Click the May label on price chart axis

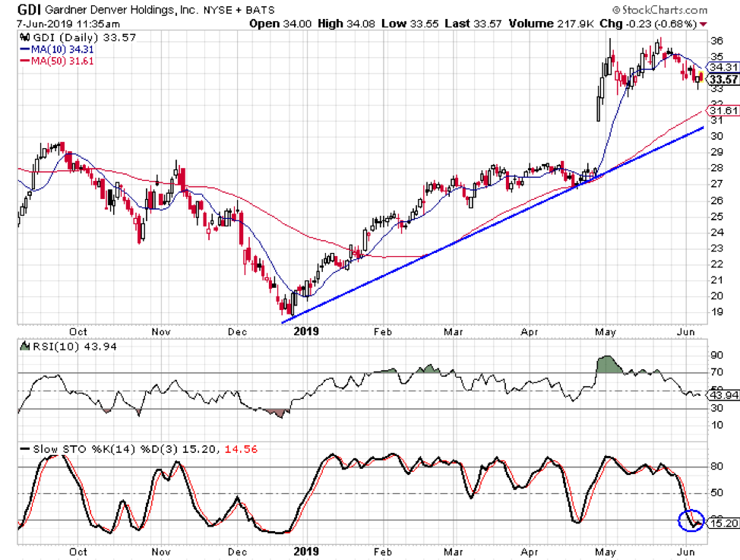[x=605, y=332]
